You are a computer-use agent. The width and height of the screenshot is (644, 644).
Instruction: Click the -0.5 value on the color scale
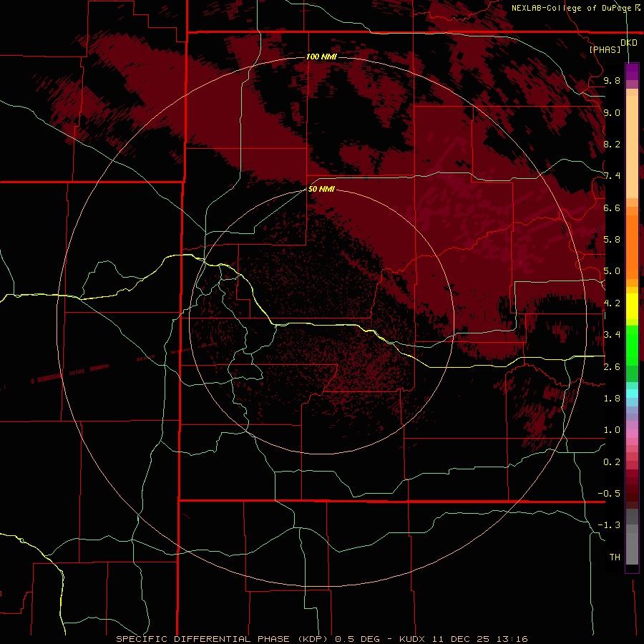[x=609, y=494]
